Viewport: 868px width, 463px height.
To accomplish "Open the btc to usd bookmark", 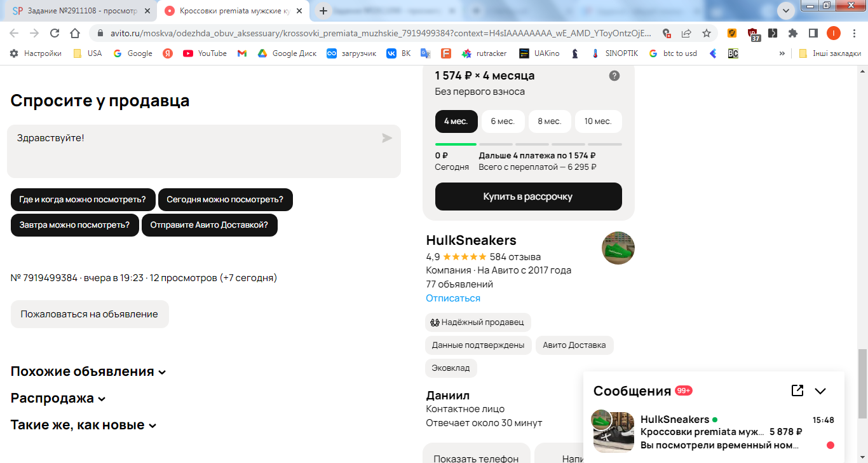I will tap(673, 53).
